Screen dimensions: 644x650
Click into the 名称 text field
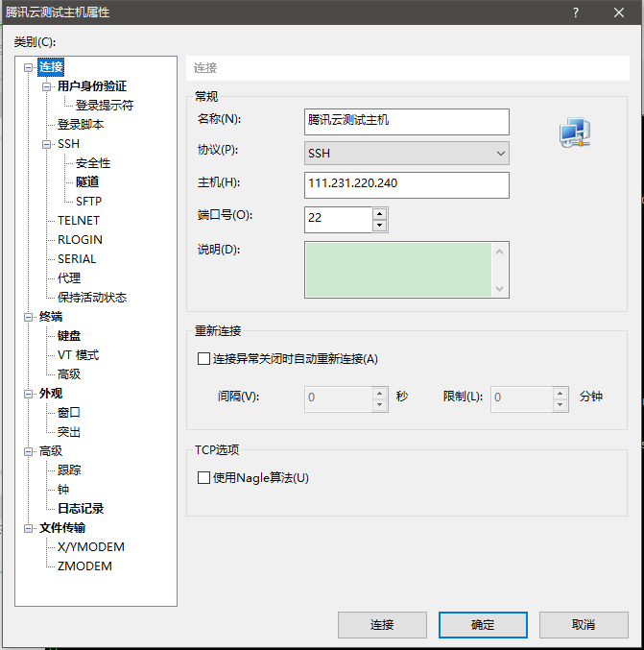pos(407,122)
